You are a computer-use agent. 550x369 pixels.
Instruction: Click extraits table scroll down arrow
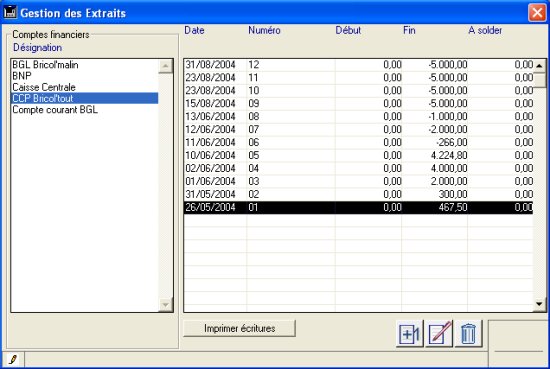coord(539,304)
